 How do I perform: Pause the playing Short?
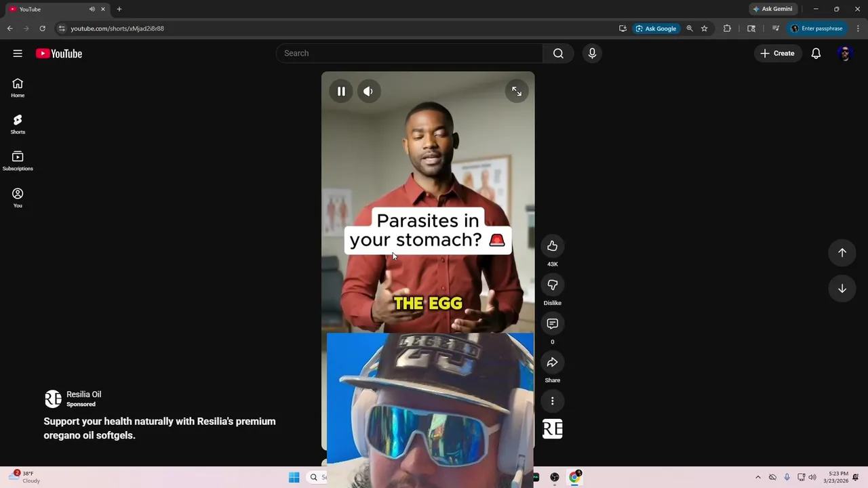pyautogui.click(x=341, y=91)
